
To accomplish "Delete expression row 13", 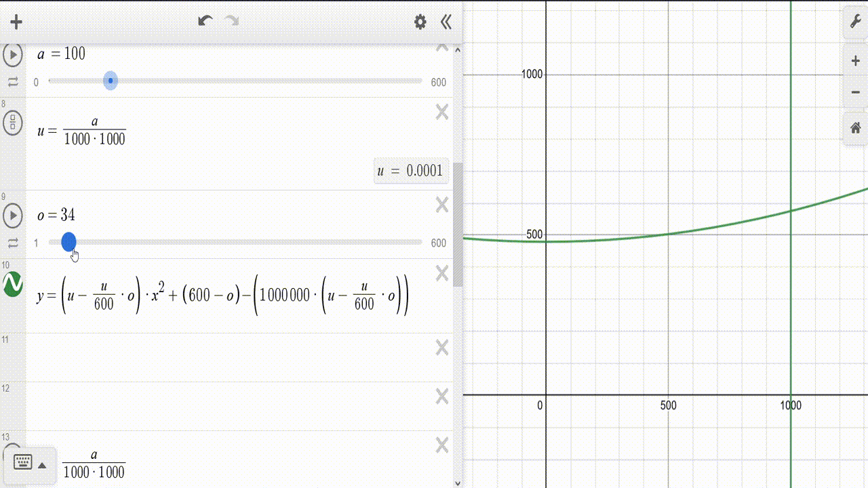I will [x=442, y=445].
